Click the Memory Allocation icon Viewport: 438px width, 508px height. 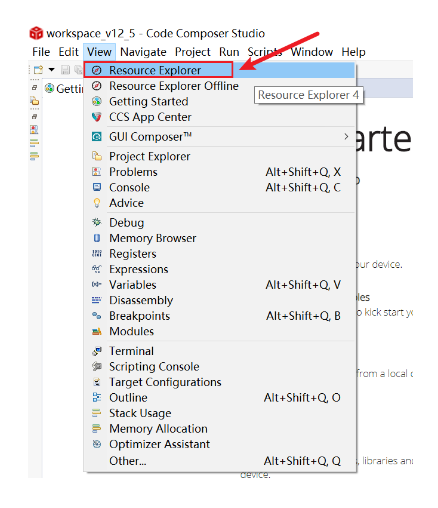click(x=97, y=428)
